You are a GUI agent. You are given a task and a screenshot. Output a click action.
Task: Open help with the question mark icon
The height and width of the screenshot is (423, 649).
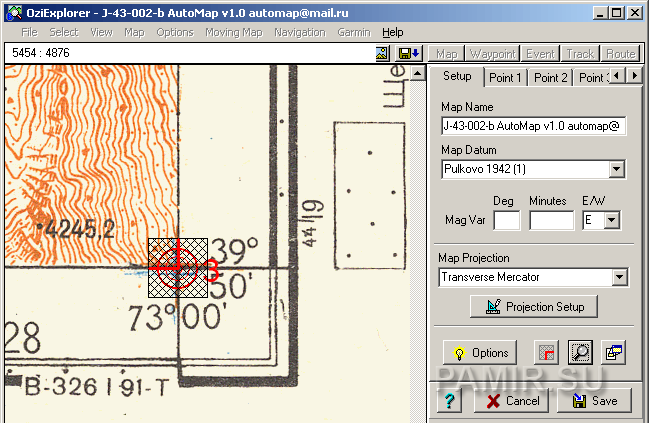[x=449, y=400]
